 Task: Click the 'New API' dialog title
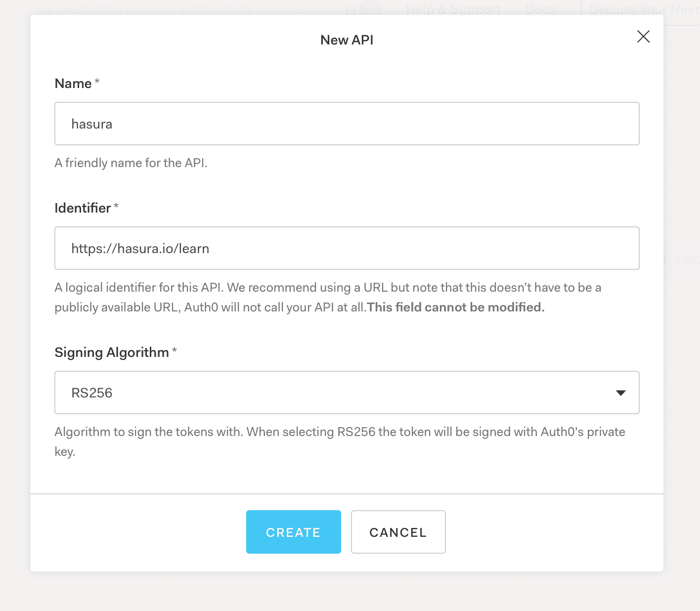[347, 40]
